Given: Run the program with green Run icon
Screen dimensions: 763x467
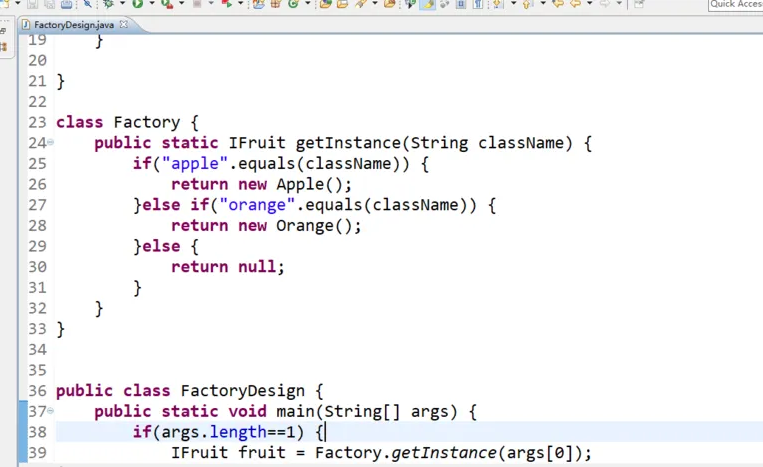Looking at the screenshot, I should [x=138, y=4].
